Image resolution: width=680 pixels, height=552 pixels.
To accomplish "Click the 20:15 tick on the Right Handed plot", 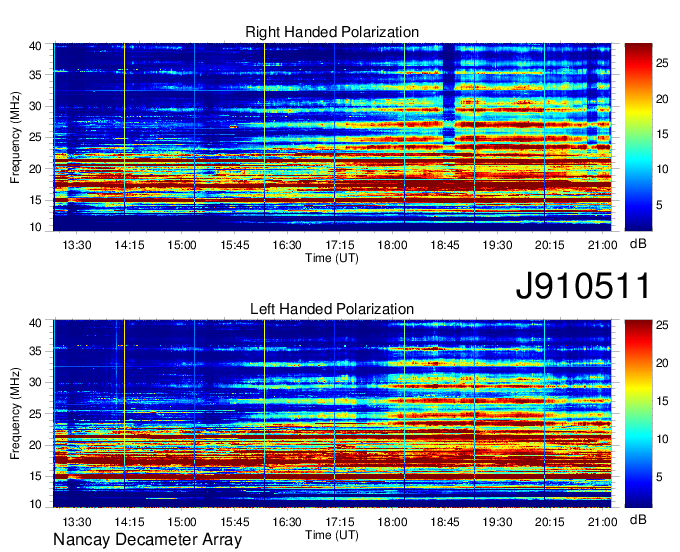I will tap(550, 245).
